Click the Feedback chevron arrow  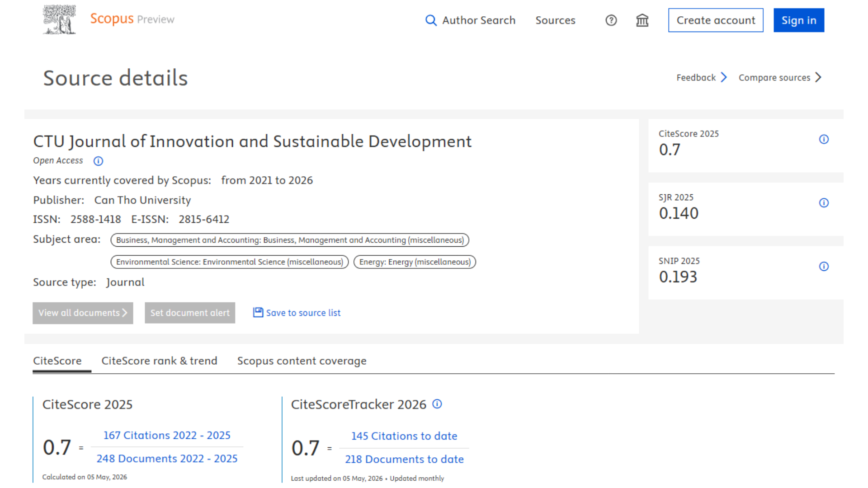(x=724, y=77)
